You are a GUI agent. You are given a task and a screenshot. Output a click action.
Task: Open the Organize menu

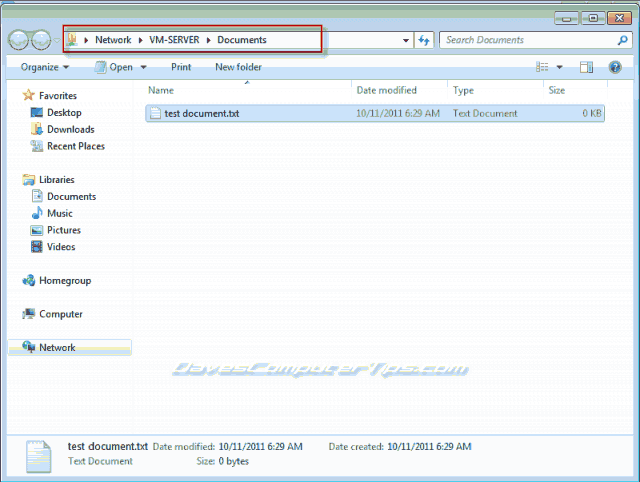[x=44, y=67]
